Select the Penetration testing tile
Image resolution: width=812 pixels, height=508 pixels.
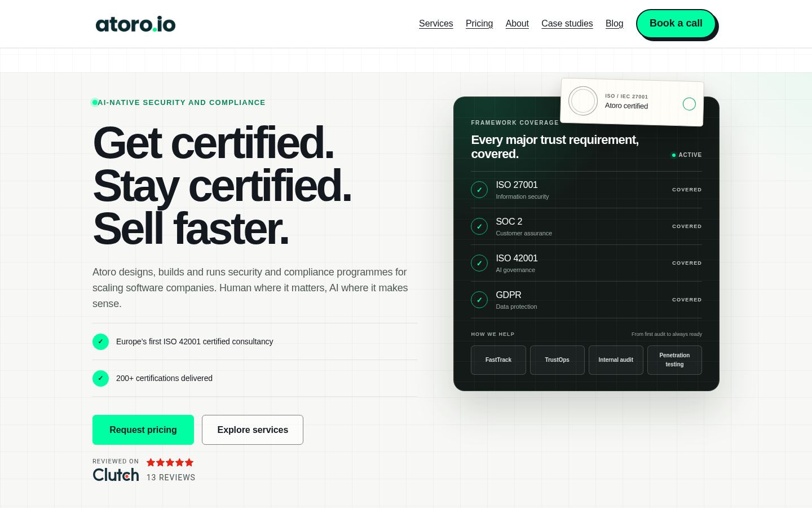tap(674, 360)
